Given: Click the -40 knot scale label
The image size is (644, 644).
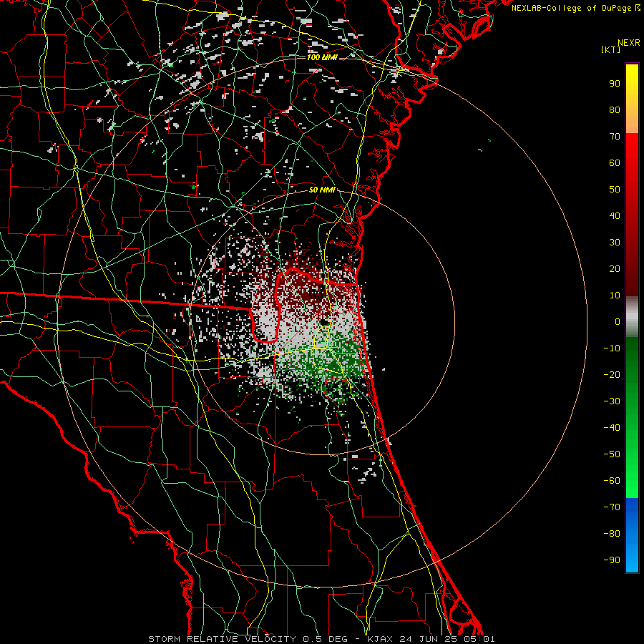Looking at the screenshot, I should point(612,428).
